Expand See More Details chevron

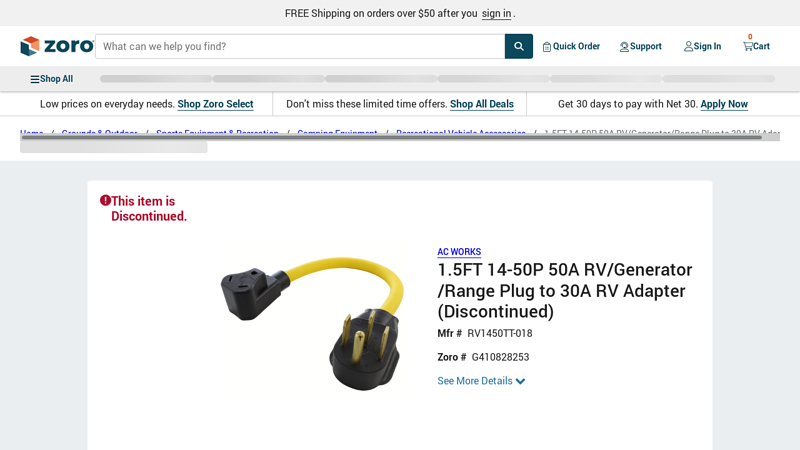point(520,381)
